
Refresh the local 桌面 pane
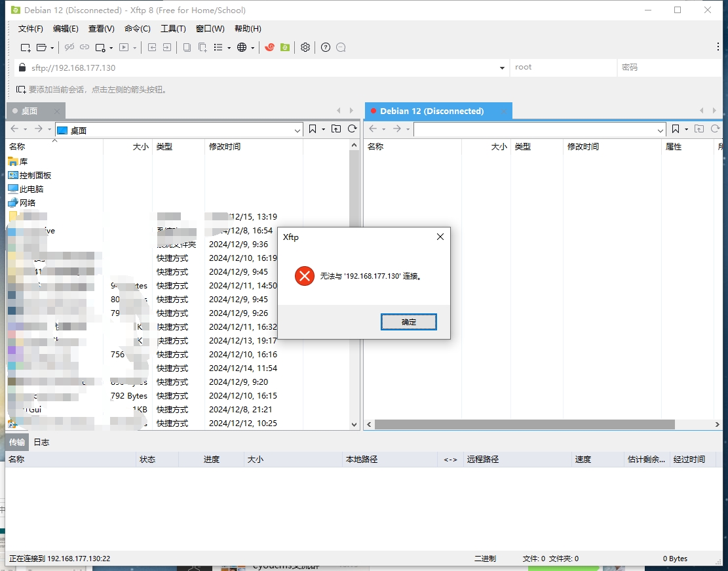353,129
